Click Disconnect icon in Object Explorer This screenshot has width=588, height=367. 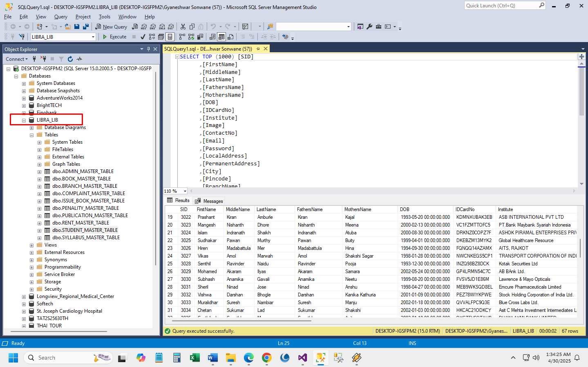click(43, 59)
